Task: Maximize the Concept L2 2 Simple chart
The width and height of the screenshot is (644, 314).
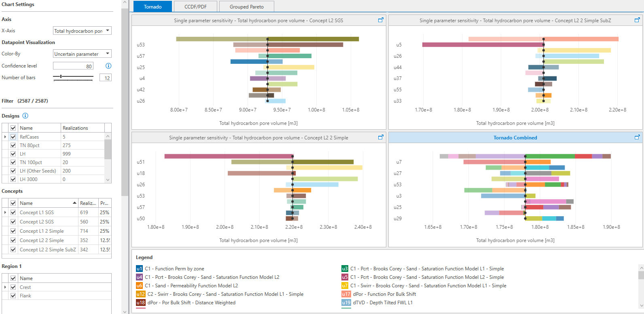Action: click(x=380, y=137)
